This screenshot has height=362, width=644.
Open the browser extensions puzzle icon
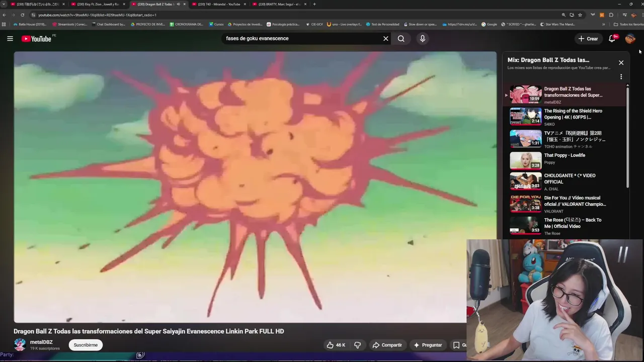coord(611,15)
